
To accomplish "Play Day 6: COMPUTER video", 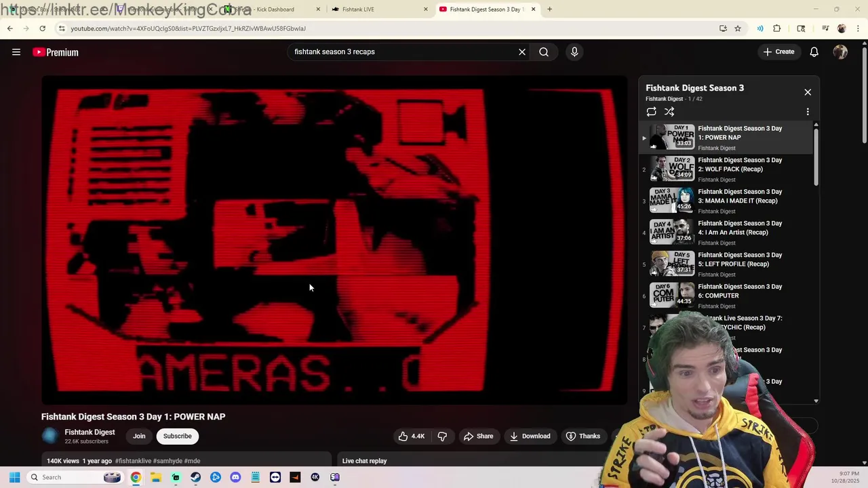I will click(726, 296).
